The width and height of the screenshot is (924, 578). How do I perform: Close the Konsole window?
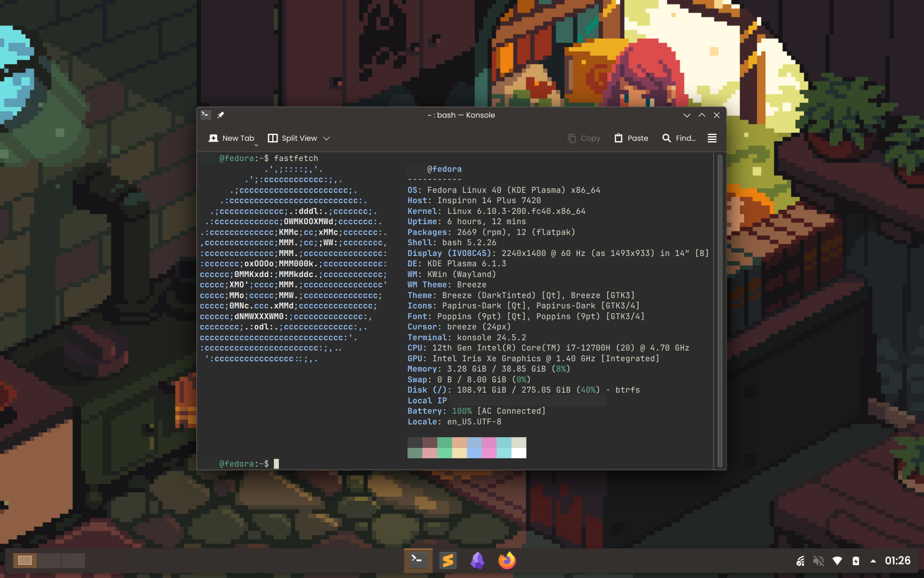point(717,115)
